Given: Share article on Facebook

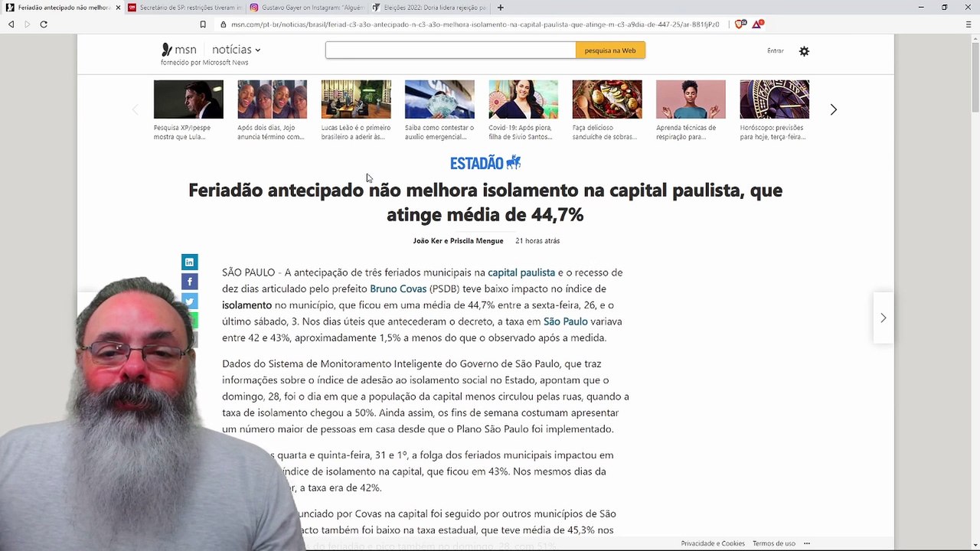Looking at the screenshot, I should tap(189, 282).
